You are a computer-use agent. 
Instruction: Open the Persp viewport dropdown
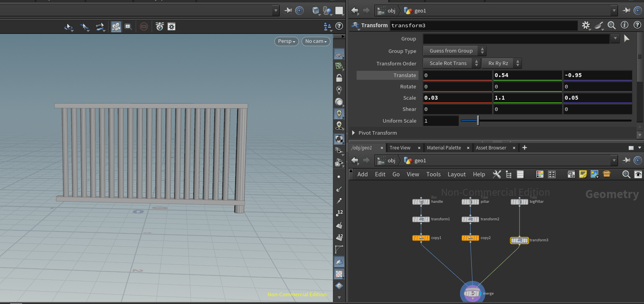pos(287,41)
